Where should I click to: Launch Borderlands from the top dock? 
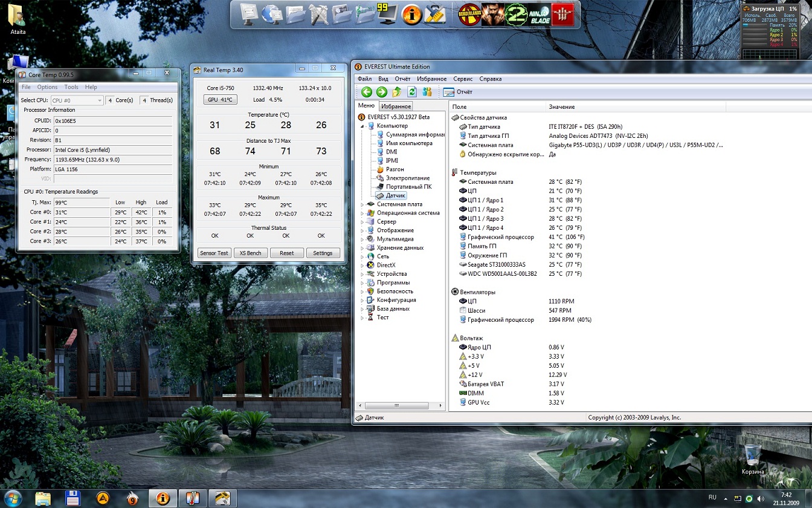point(469,15)
